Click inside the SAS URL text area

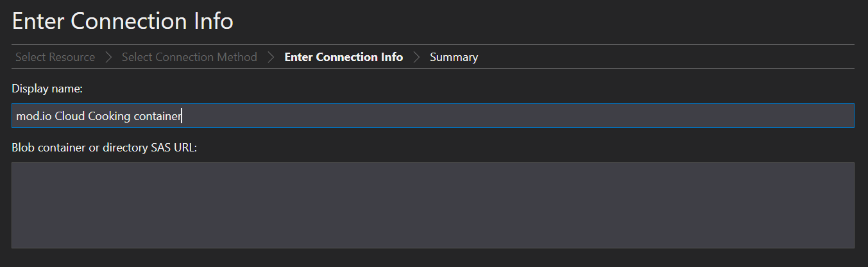pyautogui.click(x=433, y=205)
